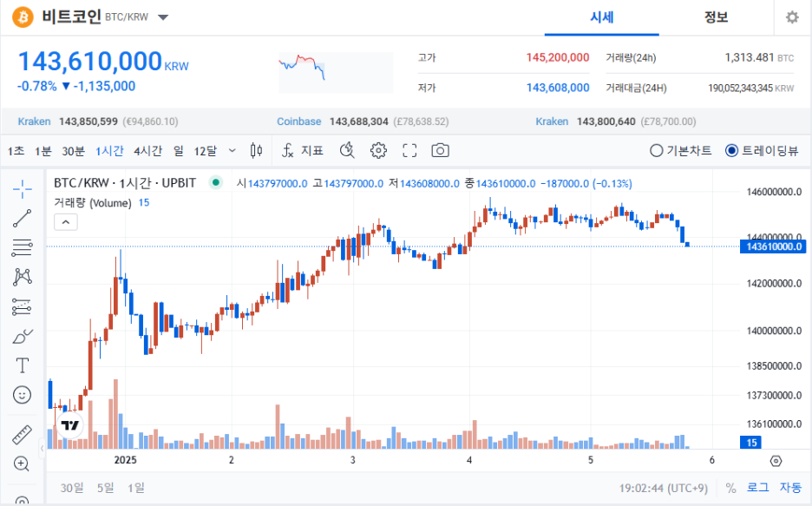Set chart range to 5일
812x506 pixels.
pos(106,488)
